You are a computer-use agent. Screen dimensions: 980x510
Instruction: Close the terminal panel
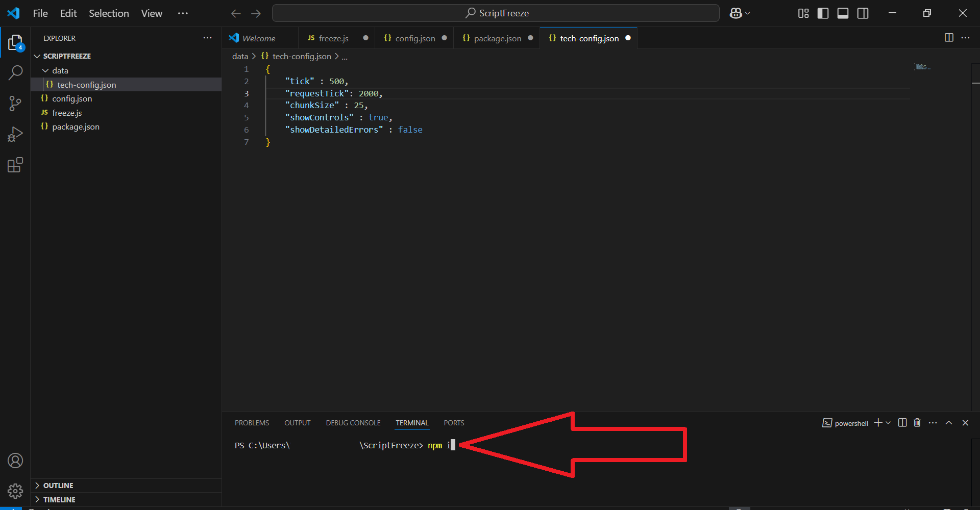(x=965, y=423)
